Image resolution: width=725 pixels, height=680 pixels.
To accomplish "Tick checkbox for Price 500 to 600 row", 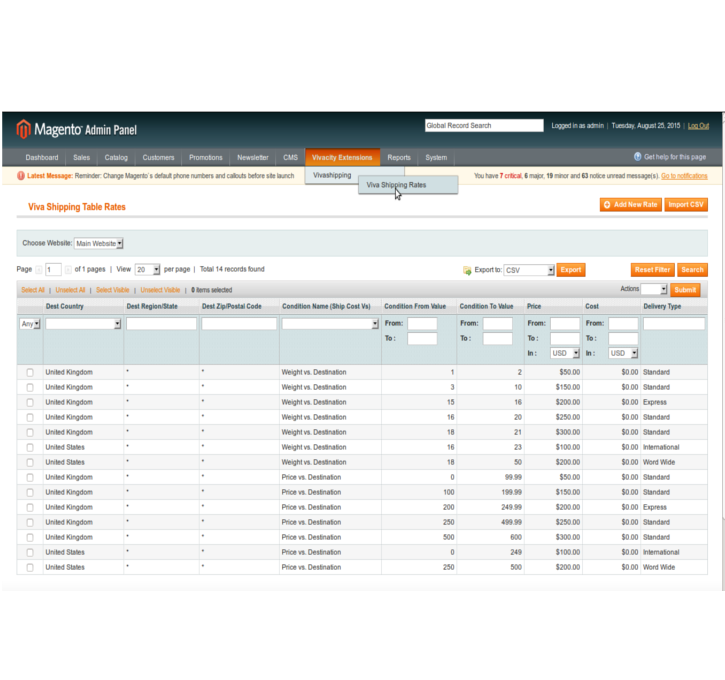I will 30,537.
